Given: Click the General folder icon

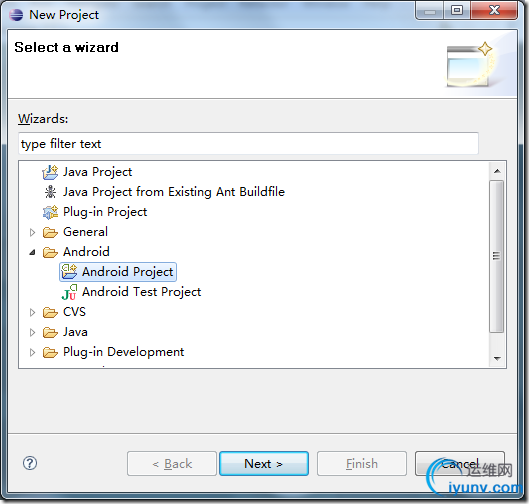Looking at the screenshot, I should pyautogui.click(x=50, y=232).
